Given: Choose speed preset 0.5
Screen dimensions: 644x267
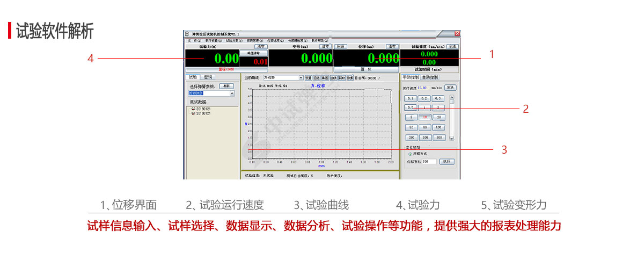Looking at the screenshot, I should coord(411,107).
